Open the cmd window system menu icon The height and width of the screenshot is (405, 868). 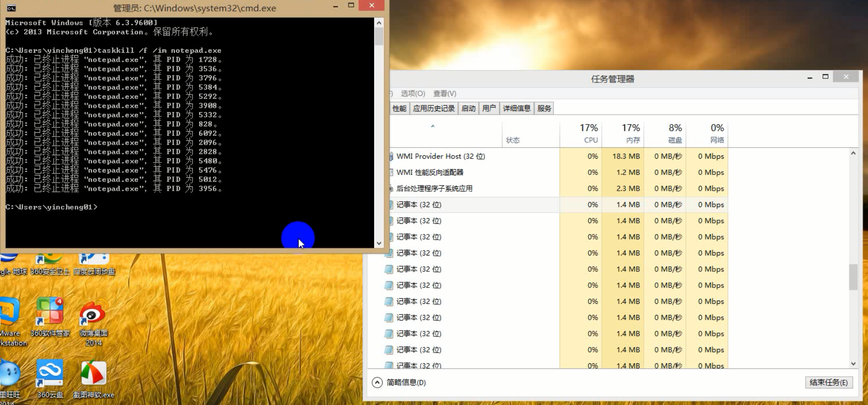11,8
